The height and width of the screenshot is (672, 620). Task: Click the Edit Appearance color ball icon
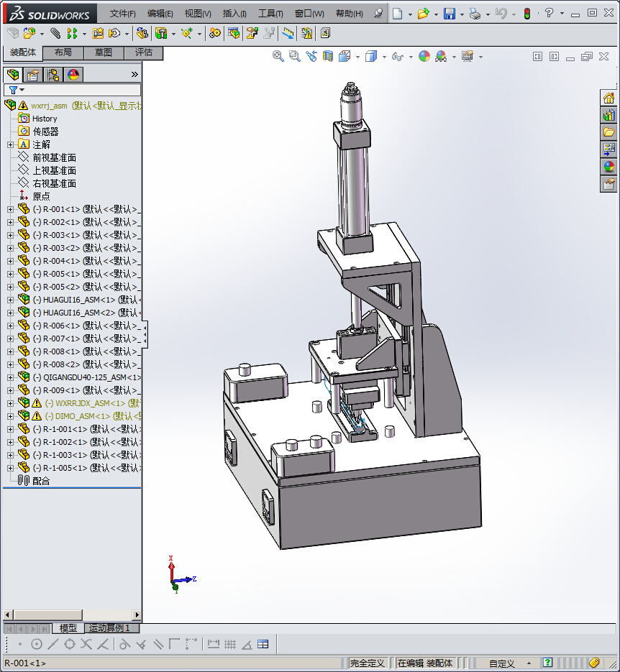[x=424, y=56]
